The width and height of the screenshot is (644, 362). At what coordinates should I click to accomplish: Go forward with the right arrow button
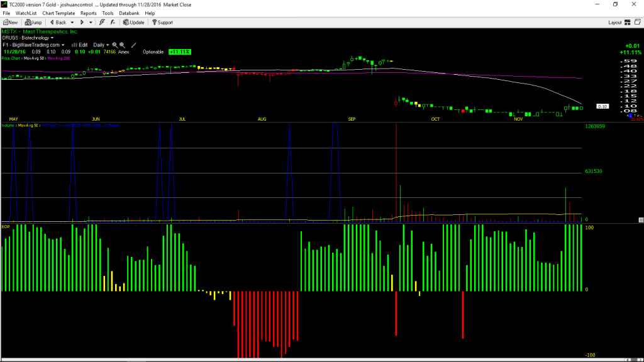pos(82,23)
